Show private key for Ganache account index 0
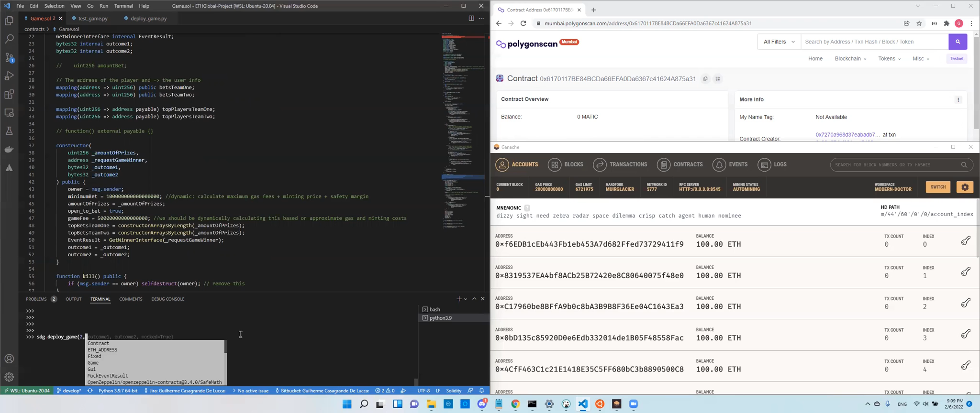Image resolution: width=980 pixels, height=413 pixels. [x=966, y=240]
